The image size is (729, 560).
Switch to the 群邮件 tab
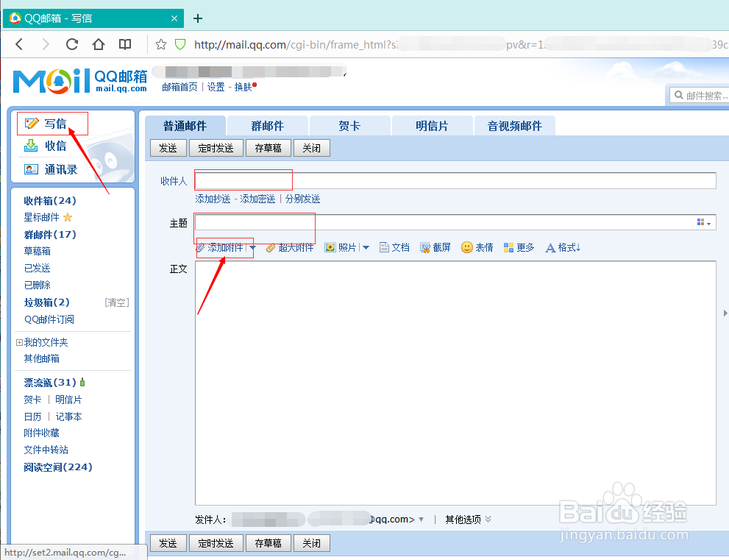click(x=267, y=125)
